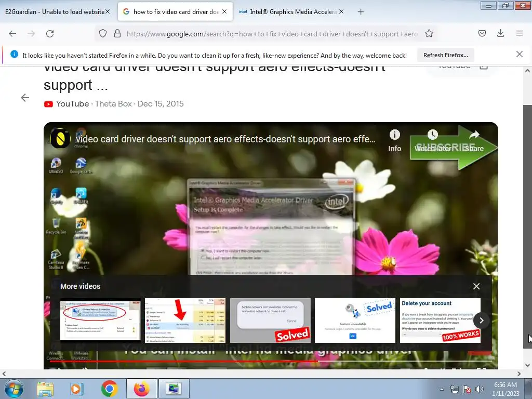Screen dimensions: 532x399
Task: Click the horizontal scroll left arrow
Action: click(x=4, y=374)
